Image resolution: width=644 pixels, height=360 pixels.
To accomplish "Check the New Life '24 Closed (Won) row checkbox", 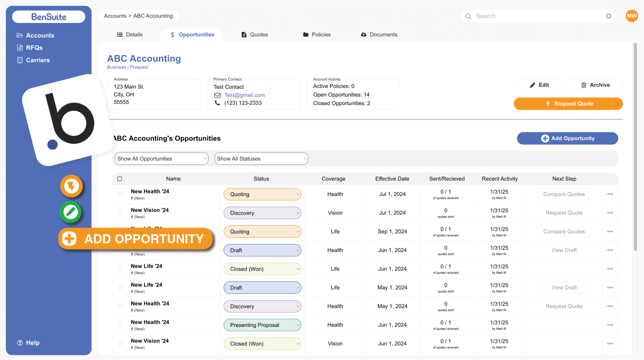I will coord(120,269).
